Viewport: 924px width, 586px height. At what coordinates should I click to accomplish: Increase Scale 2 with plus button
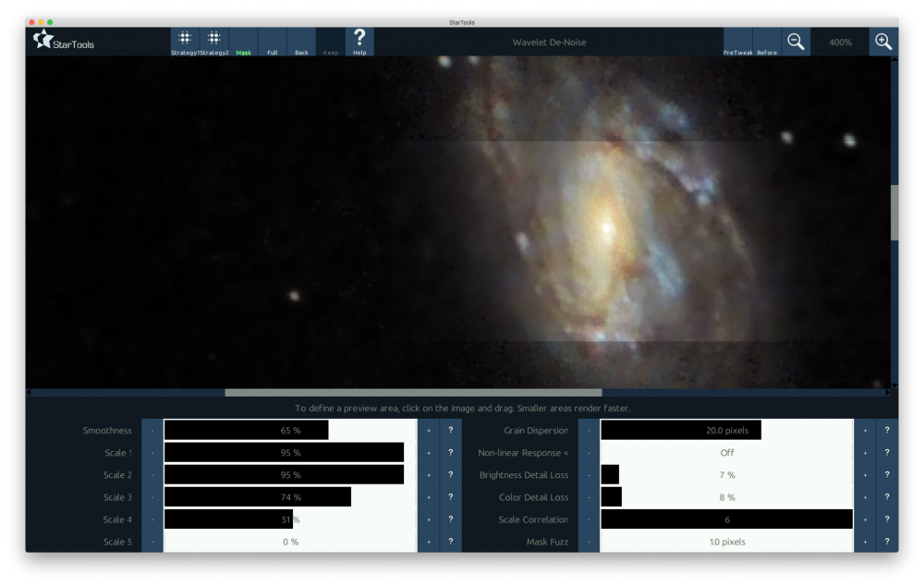[429, 475]
